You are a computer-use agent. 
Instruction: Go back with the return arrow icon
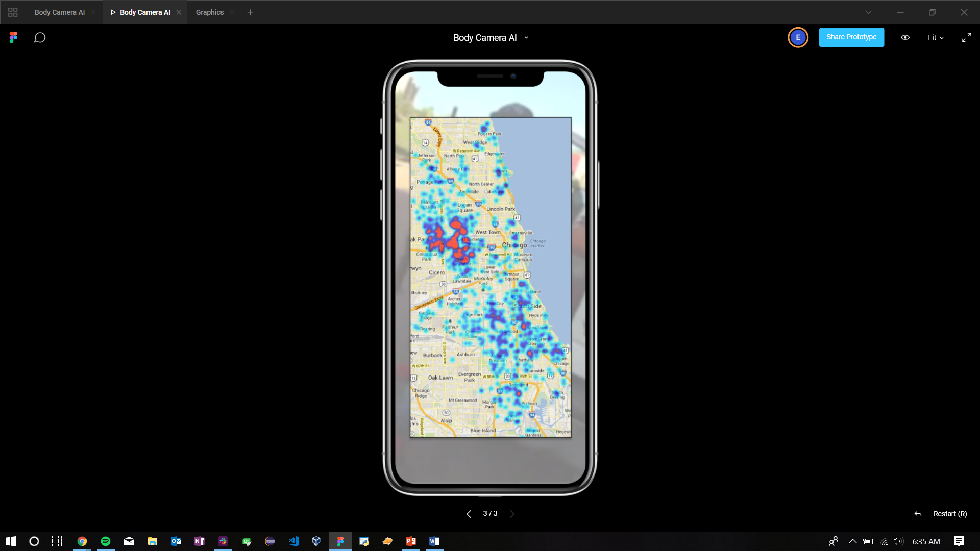pos(918,514)
